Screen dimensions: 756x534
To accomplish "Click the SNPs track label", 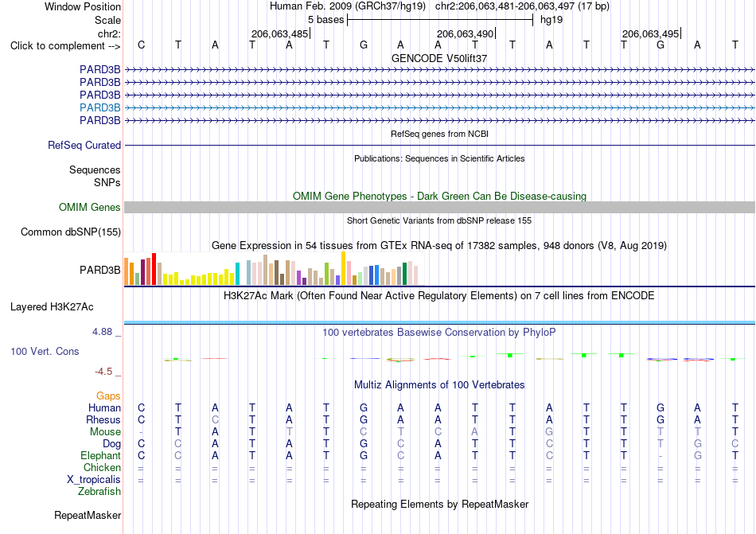I will tap(107, 183).
